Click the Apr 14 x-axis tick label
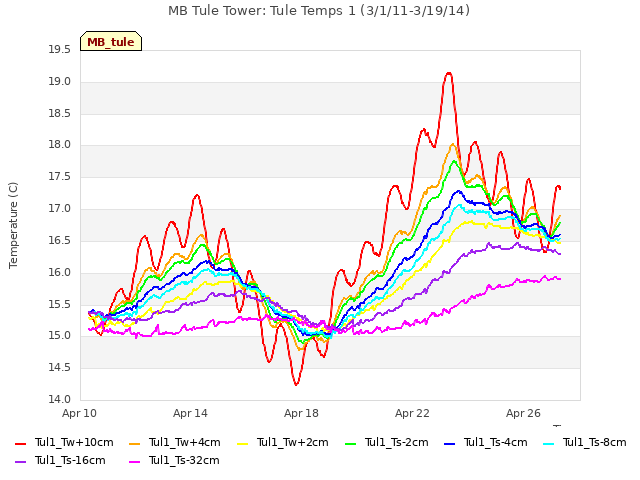The height and width of the screenshot is (480, 640). [x=190, y=413]
